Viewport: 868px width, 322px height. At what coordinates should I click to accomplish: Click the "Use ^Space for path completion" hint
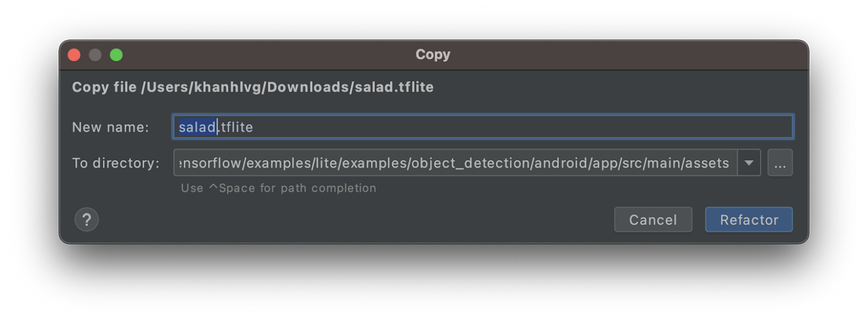pos(278,188)
